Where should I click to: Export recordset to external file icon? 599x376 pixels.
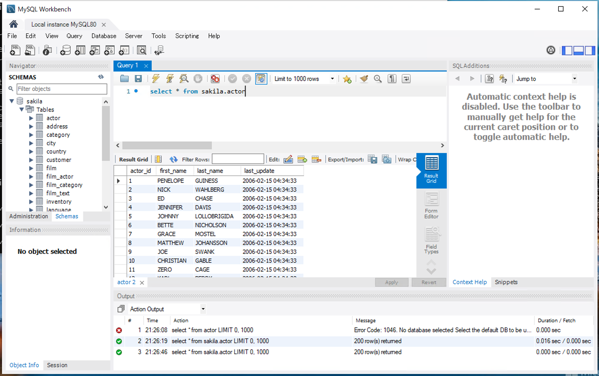coord(372,159)
